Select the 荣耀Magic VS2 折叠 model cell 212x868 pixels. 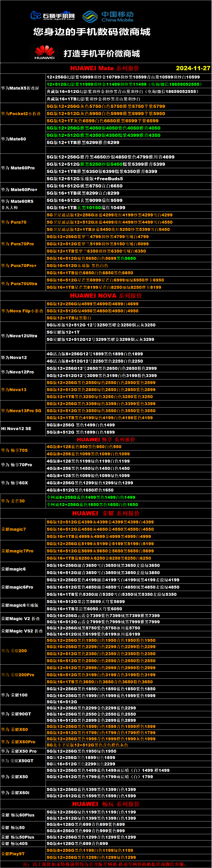click(23, 631)
